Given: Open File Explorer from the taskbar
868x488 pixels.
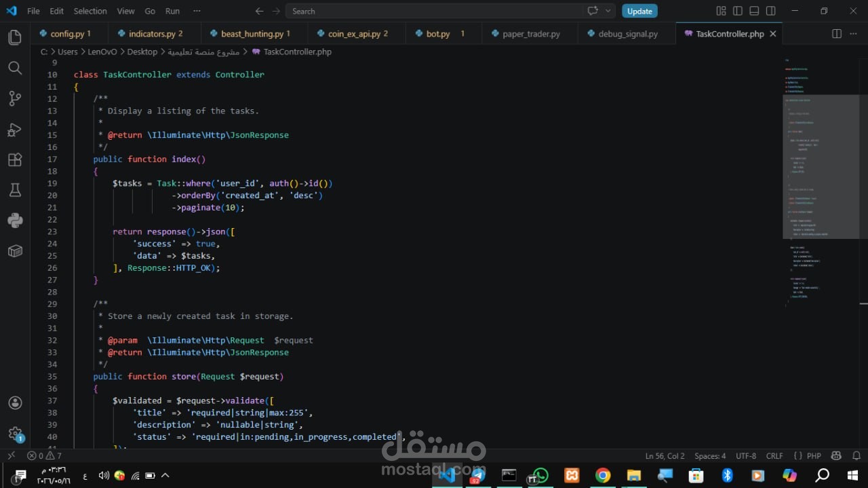Looking at the screenshot, I should click(x=634, y=475).
